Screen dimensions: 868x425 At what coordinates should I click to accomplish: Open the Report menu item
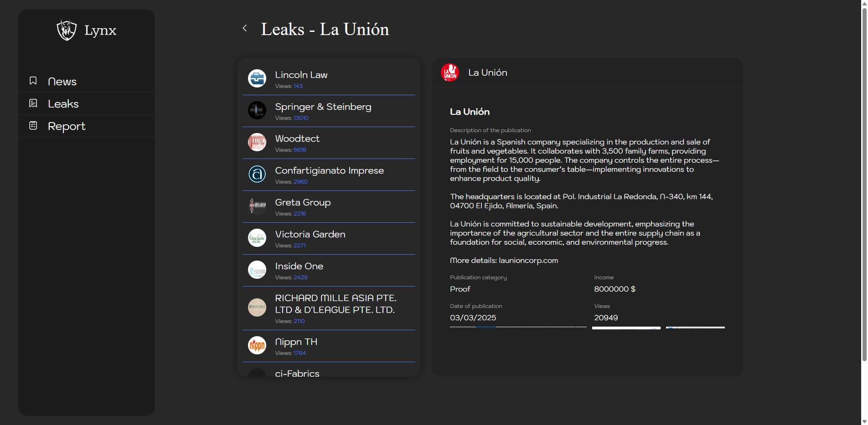tap(67, 126)
